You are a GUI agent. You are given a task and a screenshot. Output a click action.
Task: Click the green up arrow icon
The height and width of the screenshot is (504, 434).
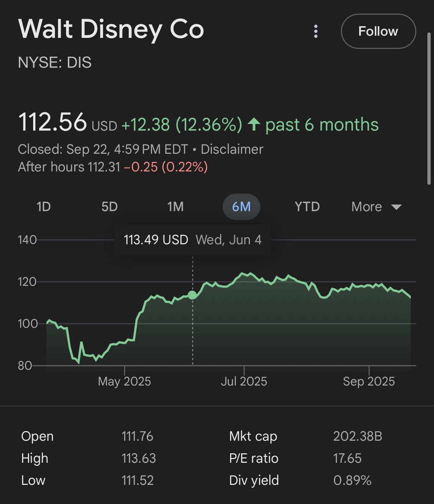click(x=254, y=125)
